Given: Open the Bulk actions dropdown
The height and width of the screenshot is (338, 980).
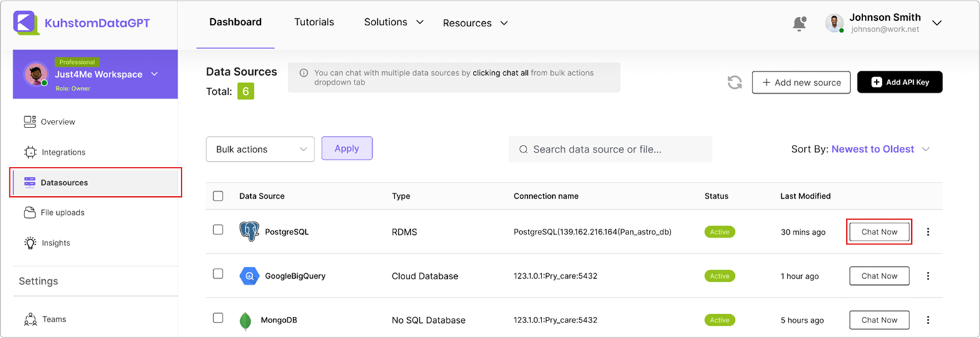Looking at the screenshot, I should coord(260,149).
